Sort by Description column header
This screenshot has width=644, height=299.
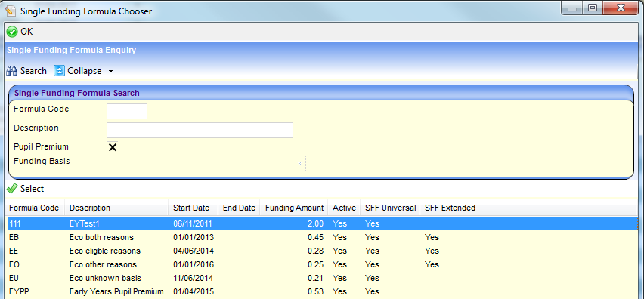click(x=116, y=208)
